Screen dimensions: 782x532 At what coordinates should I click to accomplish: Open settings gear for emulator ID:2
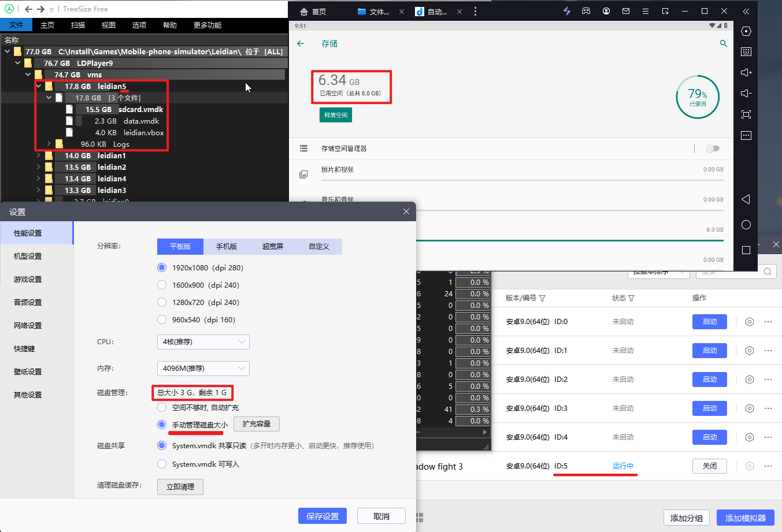750,380
